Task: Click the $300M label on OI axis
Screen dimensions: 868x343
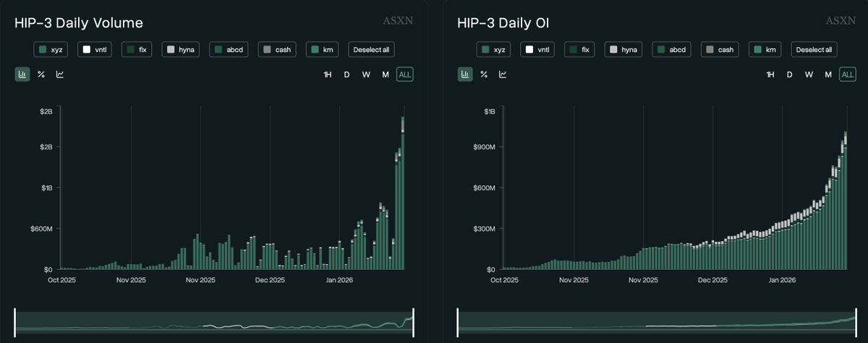Action: tap(484, 229)
